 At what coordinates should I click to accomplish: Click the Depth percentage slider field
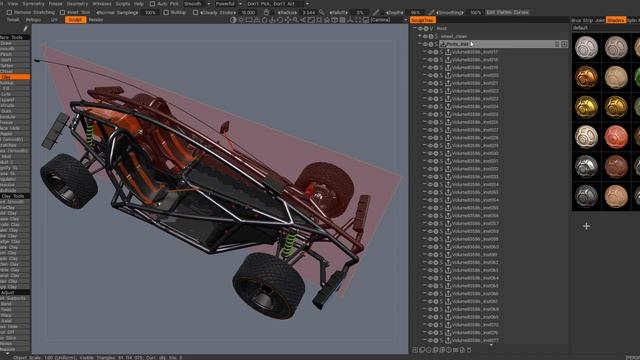(x=416, y=13)
